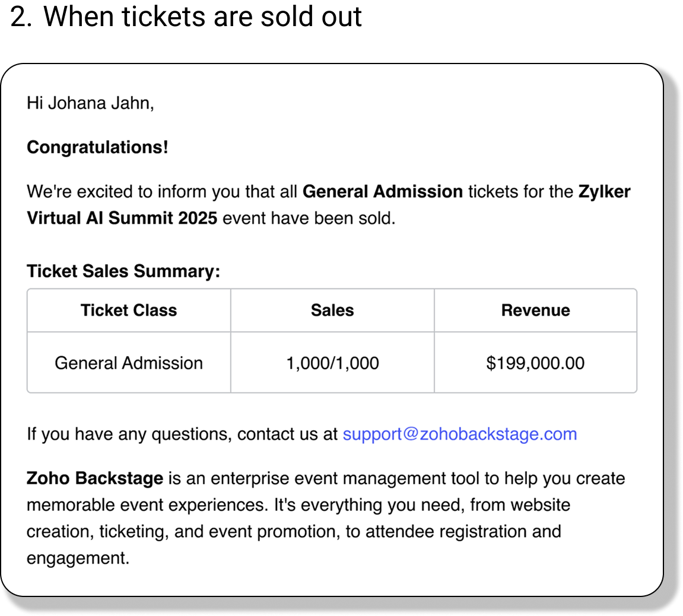Click the Virtual AI Summit 2025 text
This screenshot has height=616, width=683.
122,218
